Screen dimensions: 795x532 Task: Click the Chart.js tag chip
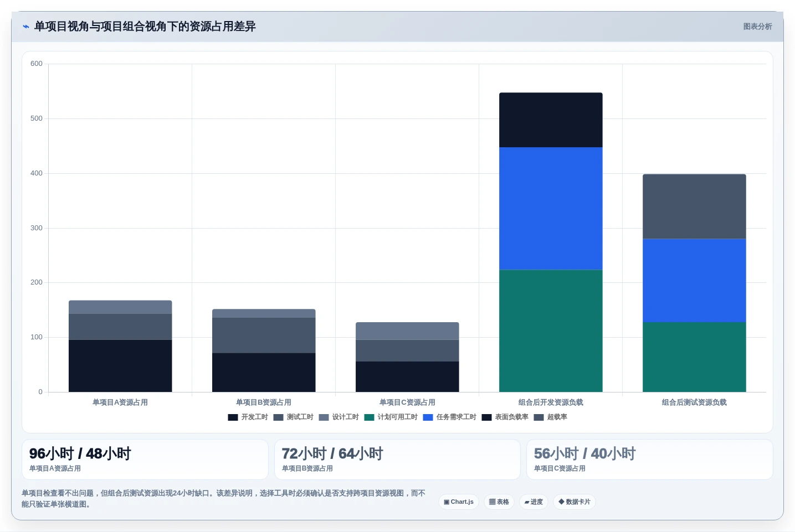(x=459, y=502)
